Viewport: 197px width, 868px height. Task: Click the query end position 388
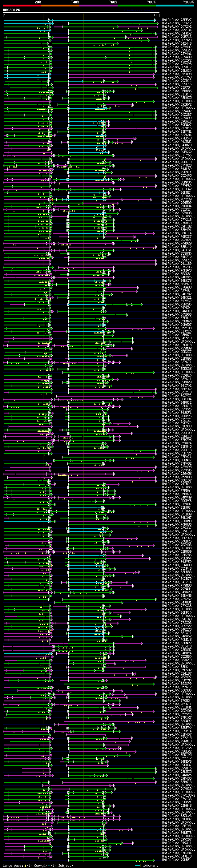[x=155, y=15]
